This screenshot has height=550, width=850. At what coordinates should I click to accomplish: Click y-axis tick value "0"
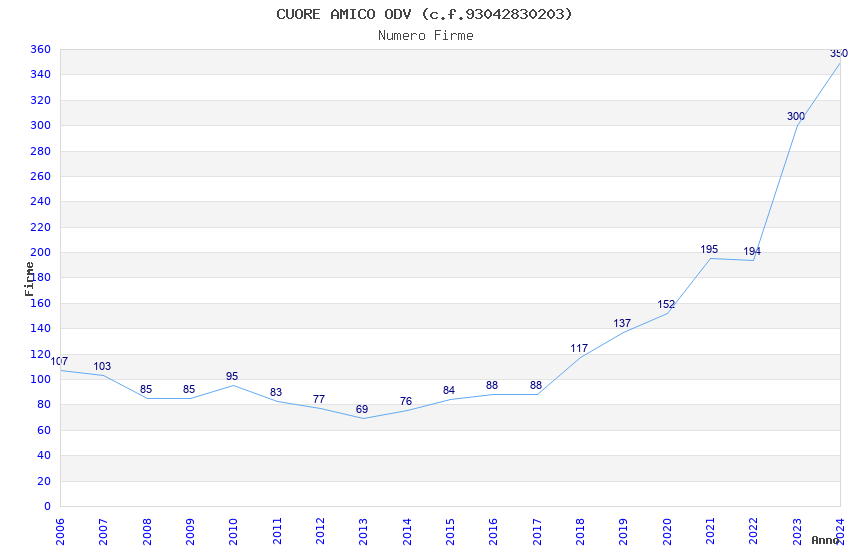pyautogui.click(x=47, y=506)
